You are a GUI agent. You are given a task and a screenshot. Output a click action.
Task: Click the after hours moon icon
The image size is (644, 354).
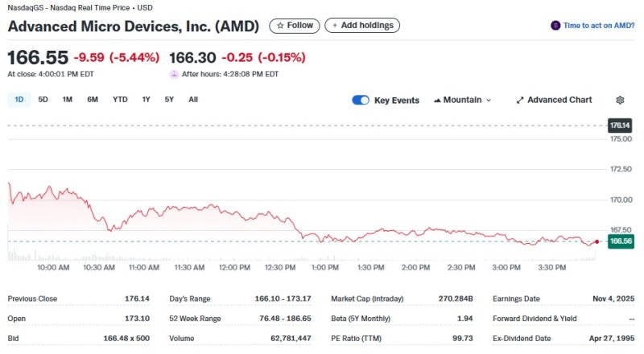[174, 74]
